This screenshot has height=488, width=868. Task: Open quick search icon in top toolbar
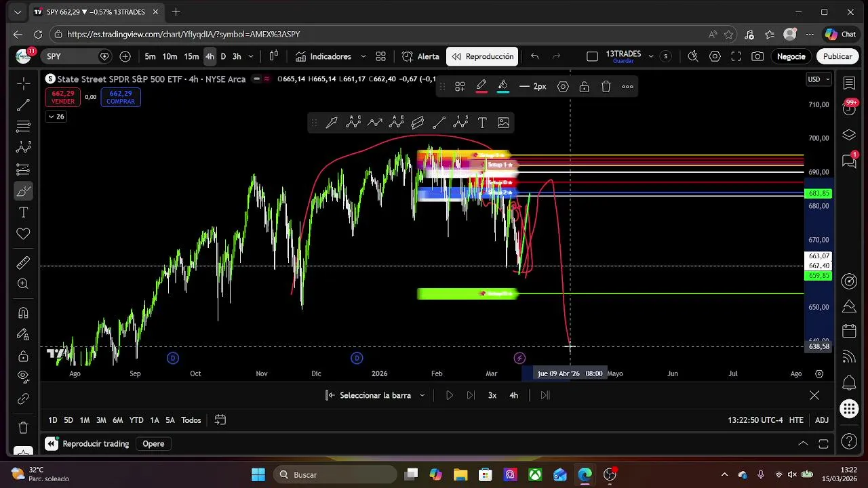click(x=693, y=56)
